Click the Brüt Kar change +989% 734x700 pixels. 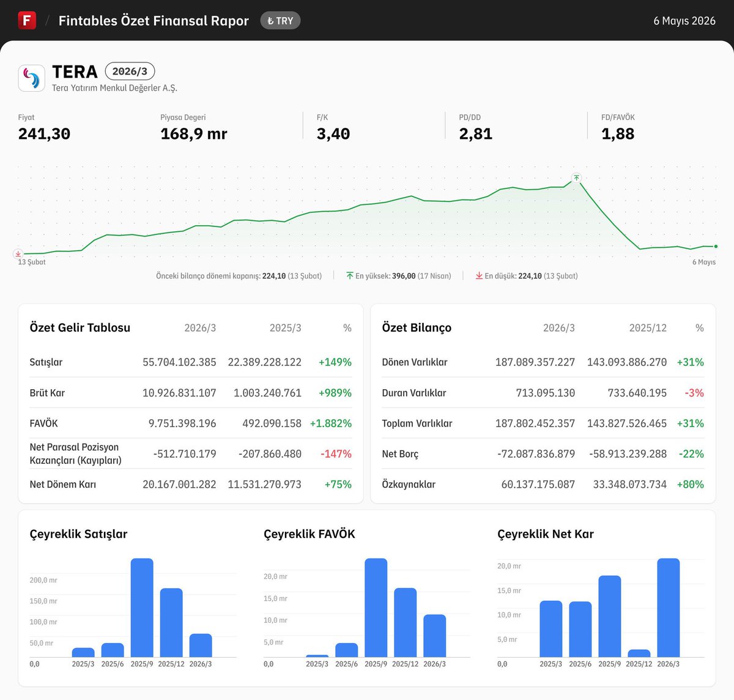point(335,393)
